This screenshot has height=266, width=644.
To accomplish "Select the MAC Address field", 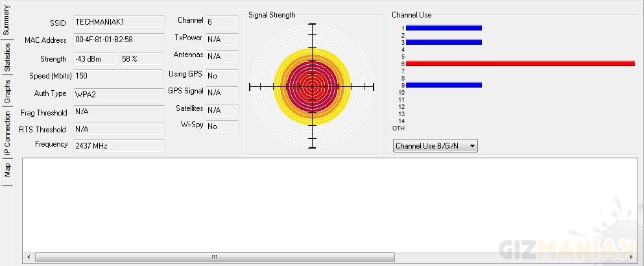I will [118, 40].
